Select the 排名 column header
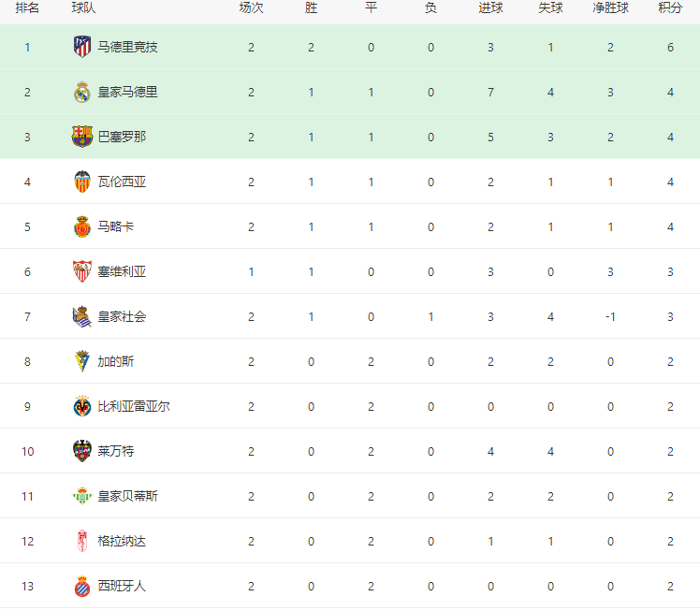 (x=27, y=7)
